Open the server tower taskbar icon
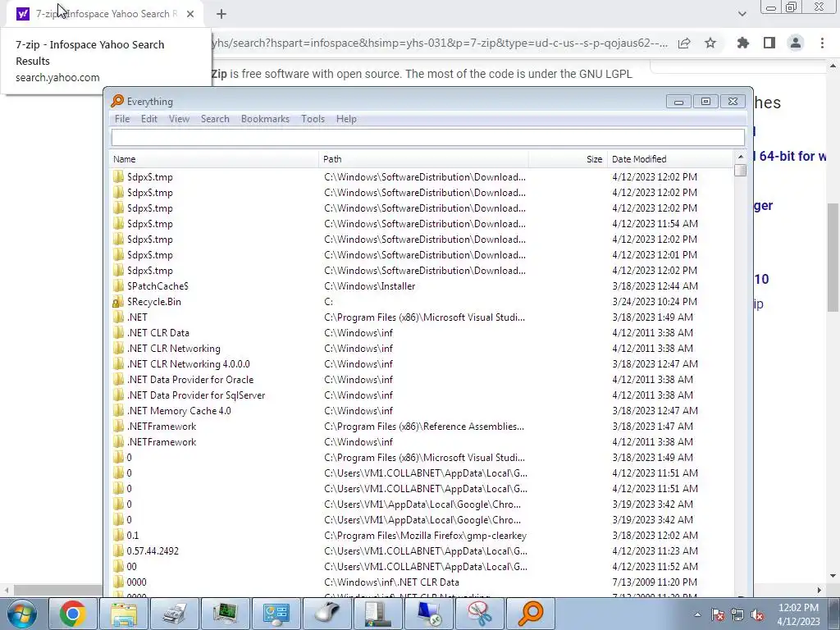 (378, 614)
